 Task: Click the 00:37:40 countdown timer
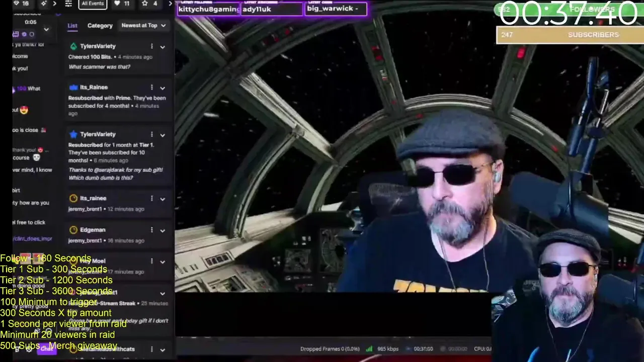tap(569, 14)
